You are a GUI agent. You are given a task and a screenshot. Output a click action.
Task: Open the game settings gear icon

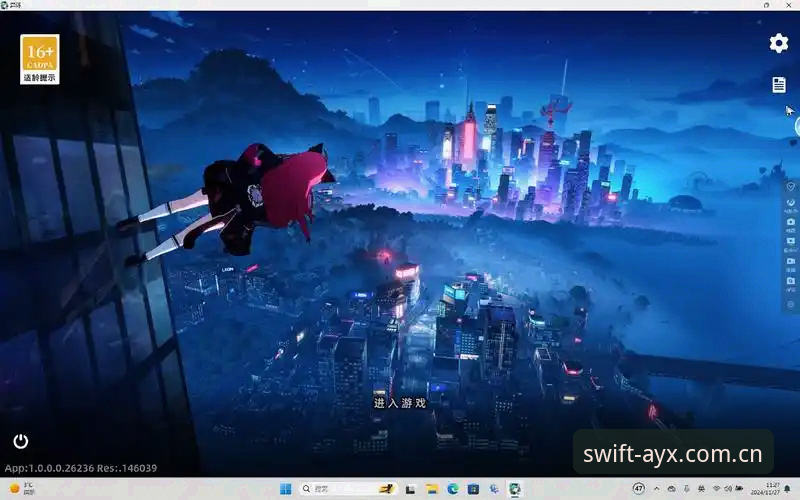[779, 43]
